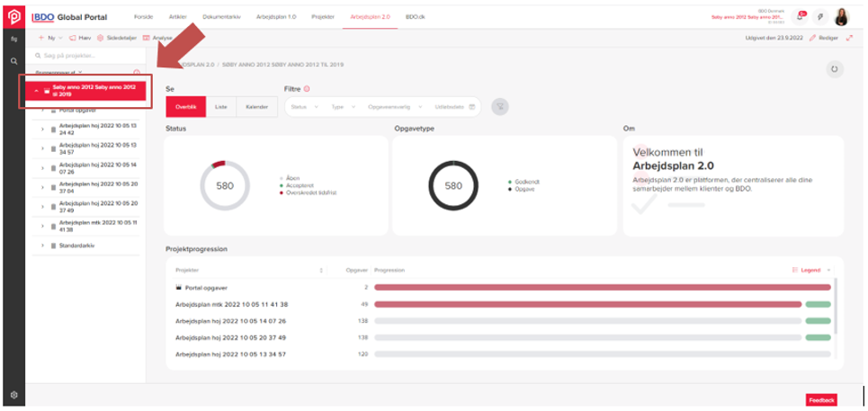Switch to the Overblik view

tap(186, 107)
